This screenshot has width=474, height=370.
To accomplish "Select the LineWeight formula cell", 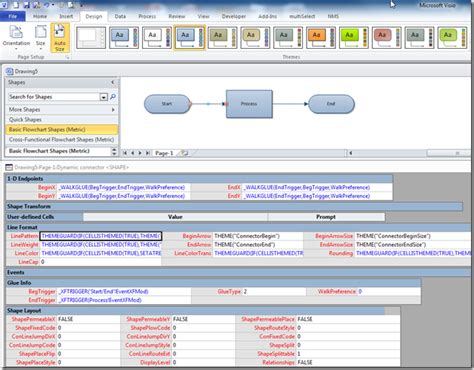I will [101, 245].
